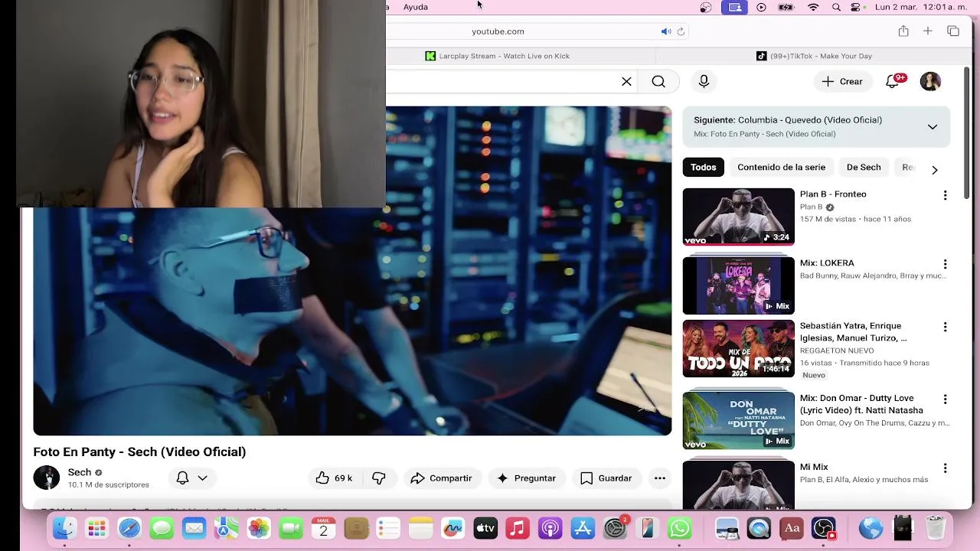
Task: Open Podcasts in the Dock
Action: click(550, 528)
